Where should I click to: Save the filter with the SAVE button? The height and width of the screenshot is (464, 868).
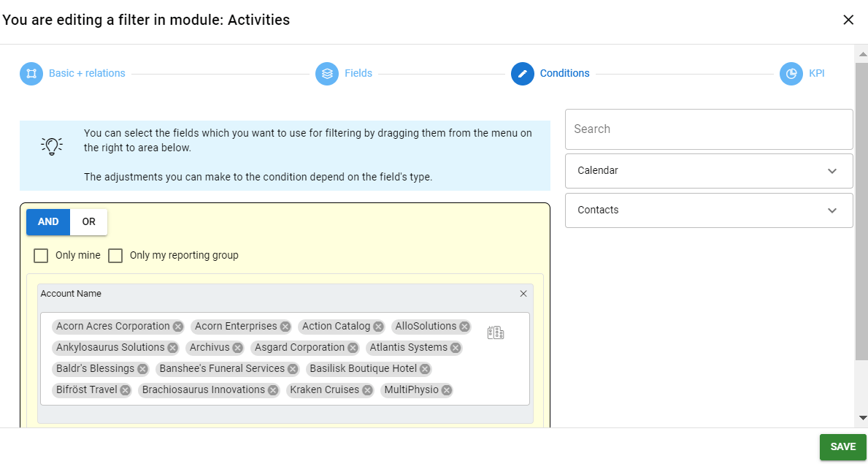(842, 446)
